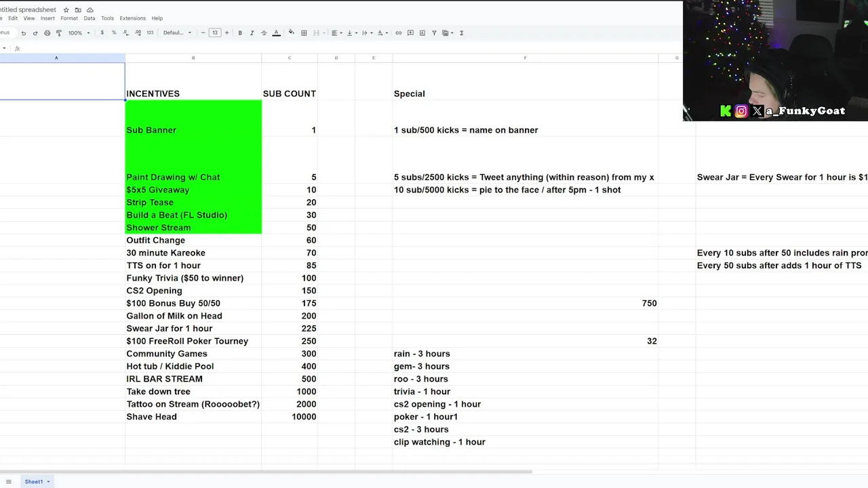Select column C header

(x=290, y=58)
